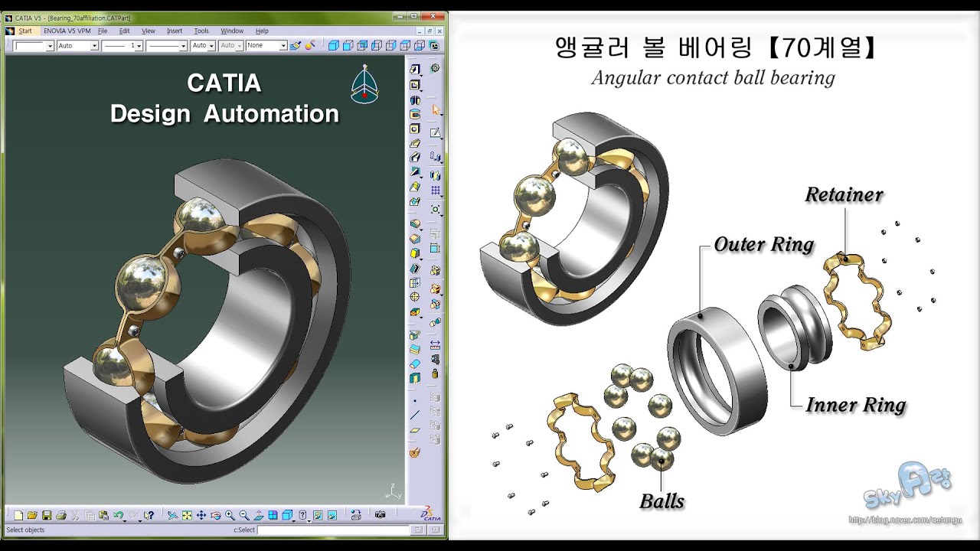Image resolution: width=980 pixels, height=551 pixels.
Task: Click the Pocket icon in right toolbar
Action: coord(415,84)
